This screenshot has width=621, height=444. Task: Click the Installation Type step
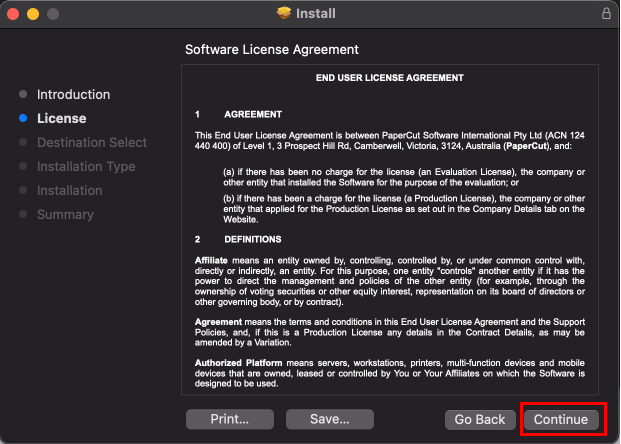click(86, 166)
